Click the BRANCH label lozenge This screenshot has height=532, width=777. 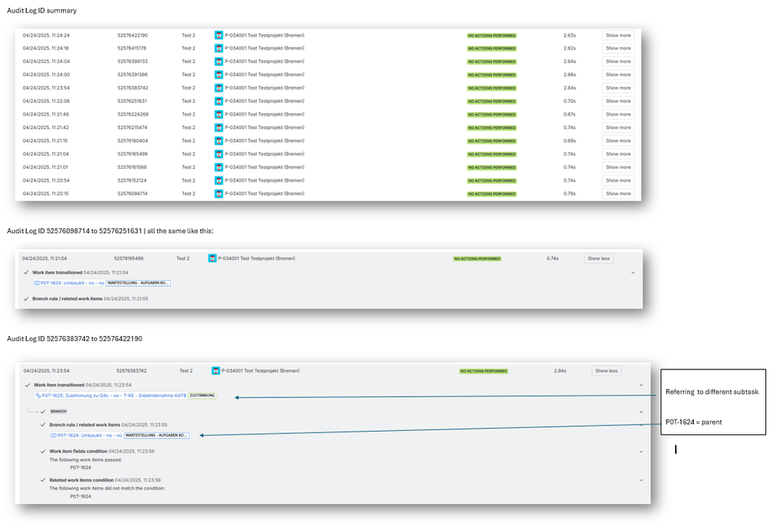click(58, 411)
